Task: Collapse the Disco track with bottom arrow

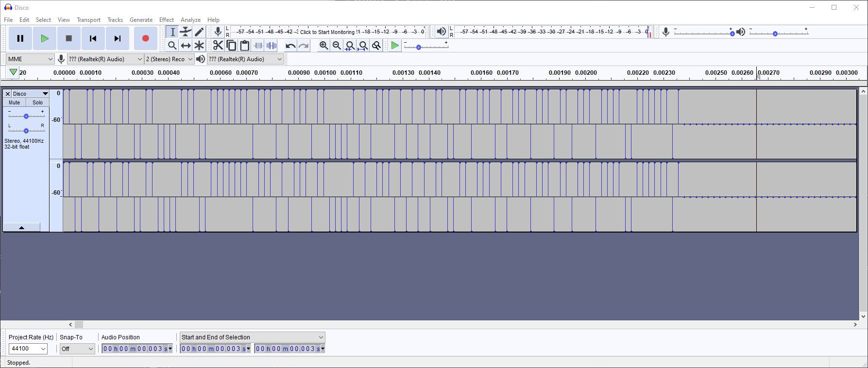Action: click(21, 228)
